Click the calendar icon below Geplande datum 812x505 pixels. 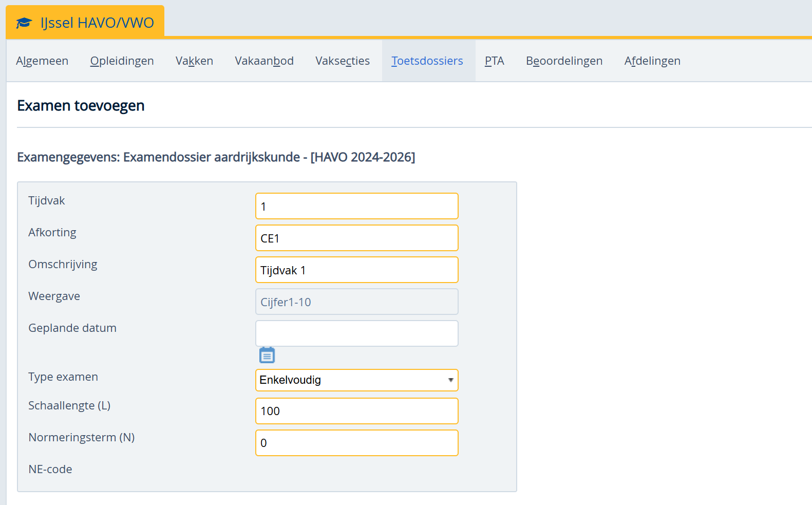(267, 355)
